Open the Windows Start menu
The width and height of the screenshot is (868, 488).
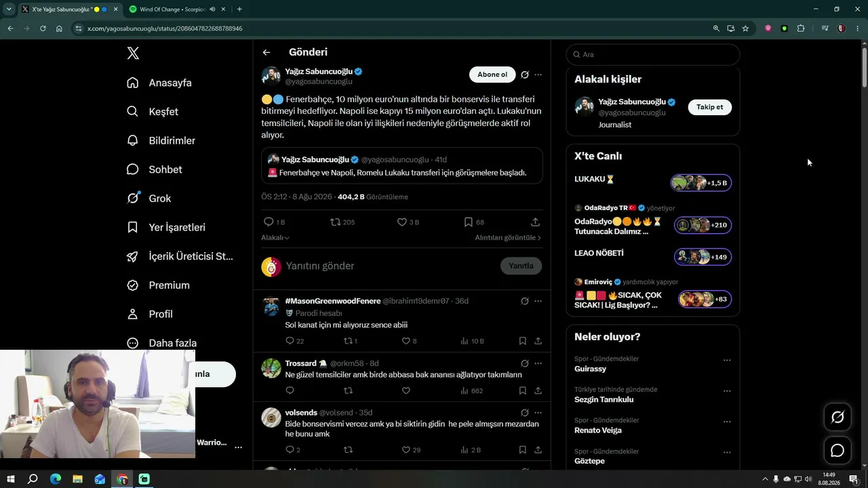(x=11, y=479)
